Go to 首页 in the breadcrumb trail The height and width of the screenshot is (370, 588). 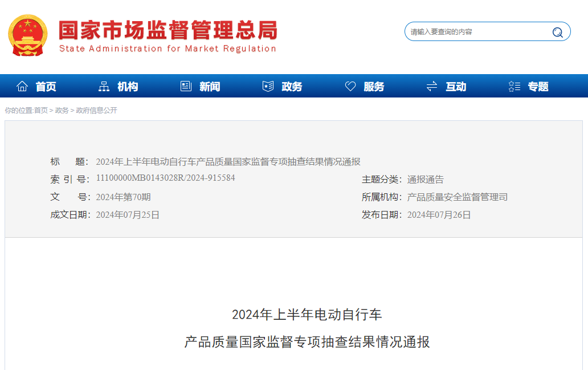pos(41,111)
